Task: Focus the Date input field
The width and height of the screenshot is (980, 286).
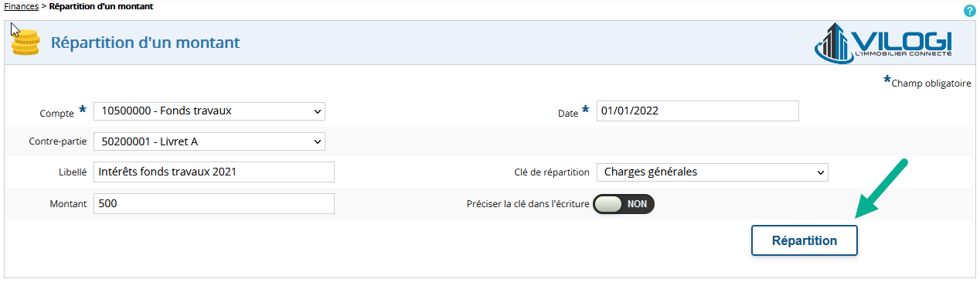Action: (x=697, y=111)
